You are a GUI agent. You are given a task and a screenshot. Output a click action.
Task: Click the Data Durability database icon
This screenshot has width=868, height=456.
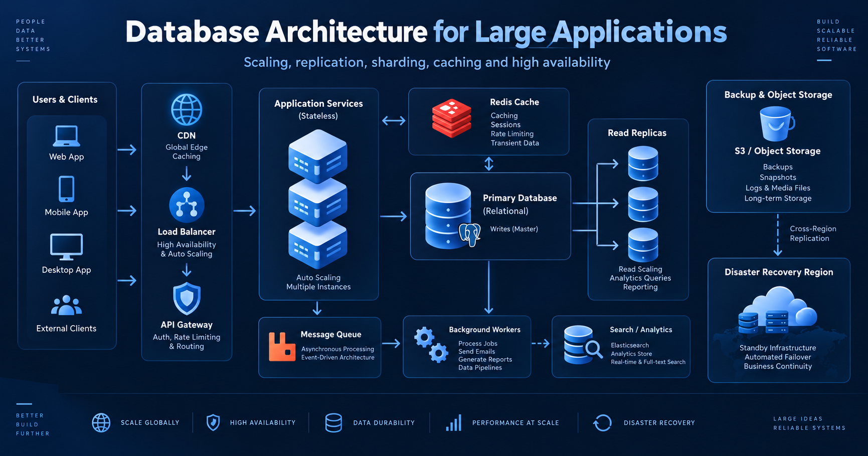point(333,423)
